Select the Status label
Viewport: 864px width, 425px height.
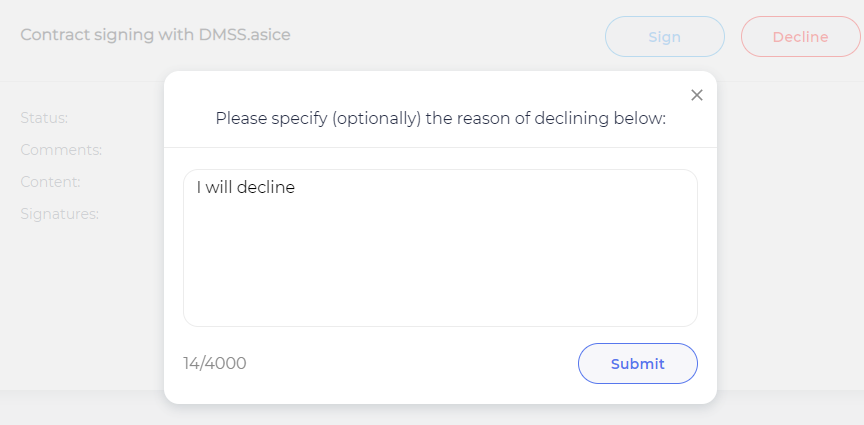click(44, 118)
